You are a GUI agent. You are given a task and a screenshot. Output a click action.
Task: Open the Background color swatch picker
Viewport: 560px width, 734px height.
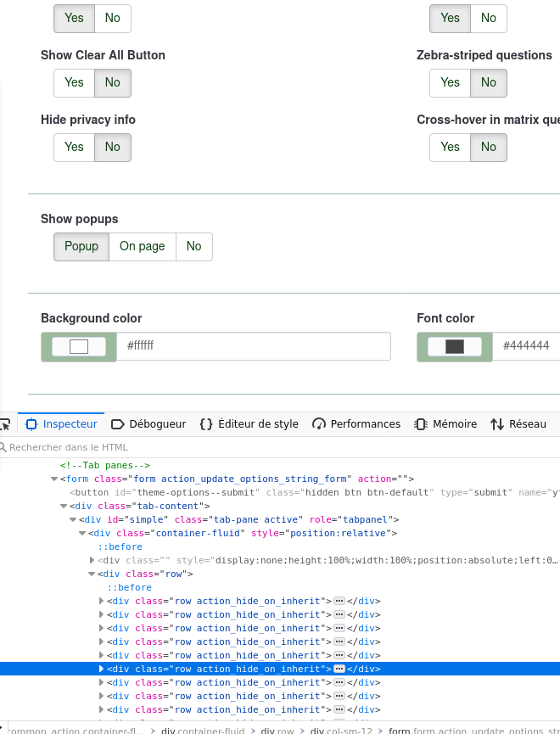click(x=79, y=346)
